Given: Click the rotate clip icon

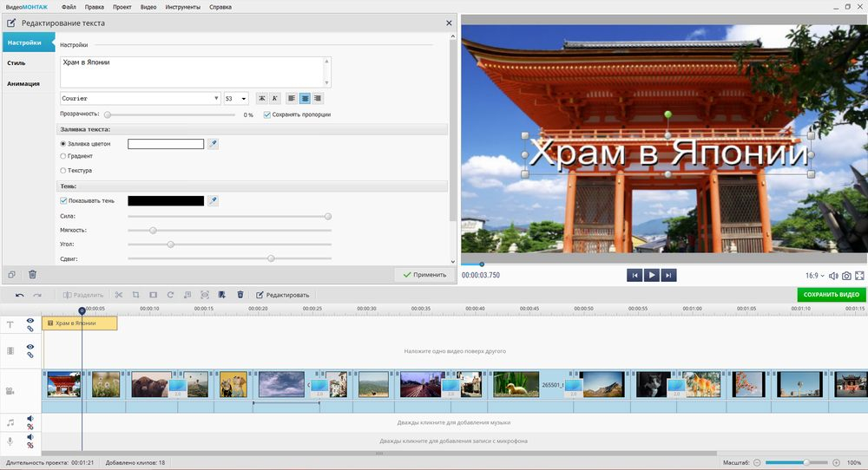Looking at the screenshot, I should [170, 295].
